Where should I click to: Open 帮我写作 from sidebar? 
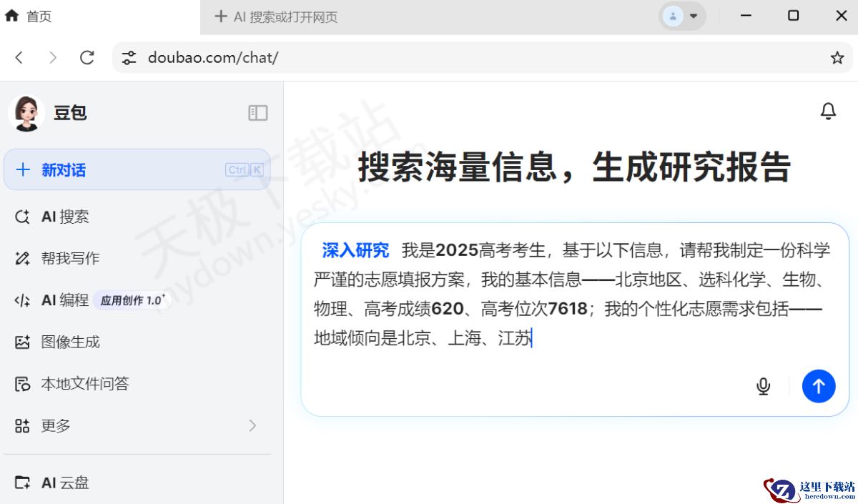point(137,258)
